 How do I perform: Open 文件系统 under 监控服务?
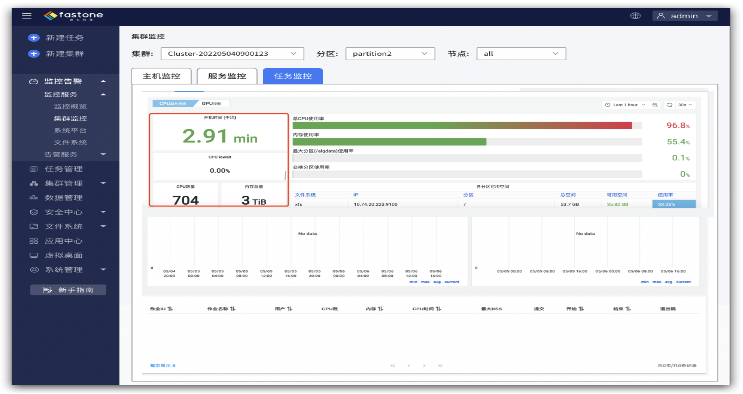tap(70, 142)
